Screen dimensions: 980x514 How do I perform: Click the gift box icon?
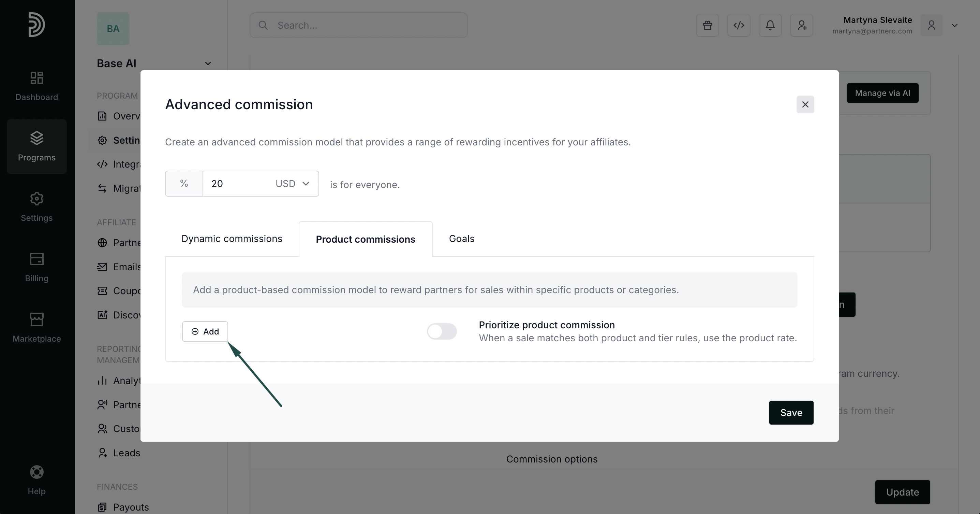[x=707, y=25]
